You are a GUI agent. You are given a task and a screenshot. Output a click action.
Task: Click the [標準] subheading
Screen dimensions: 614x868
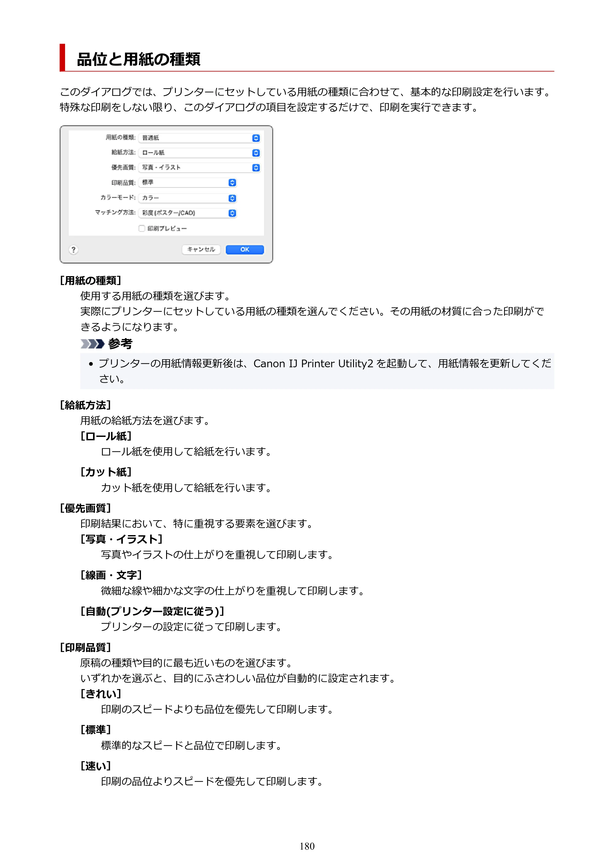coord(96,730)
